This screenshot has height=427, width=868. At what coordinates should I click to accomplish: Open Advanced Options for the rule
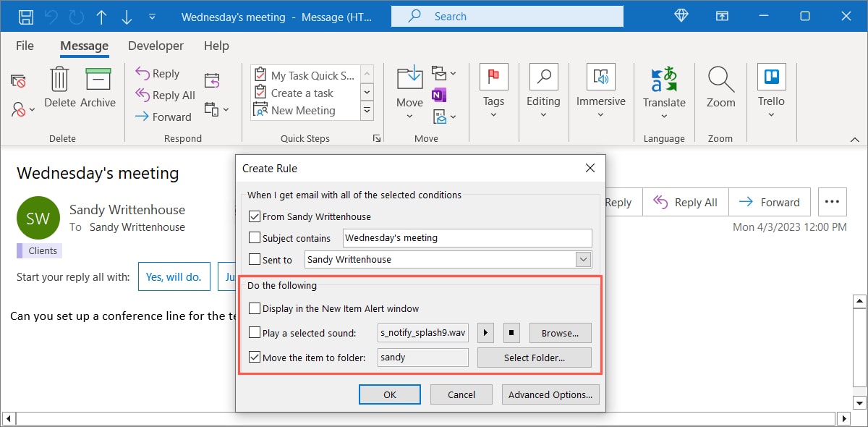550,394
